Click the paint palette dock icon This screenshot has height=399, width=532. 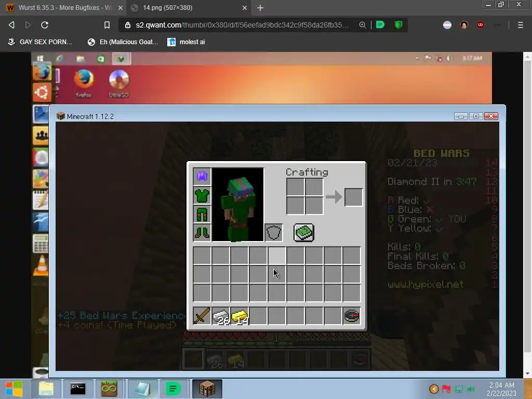41,179
